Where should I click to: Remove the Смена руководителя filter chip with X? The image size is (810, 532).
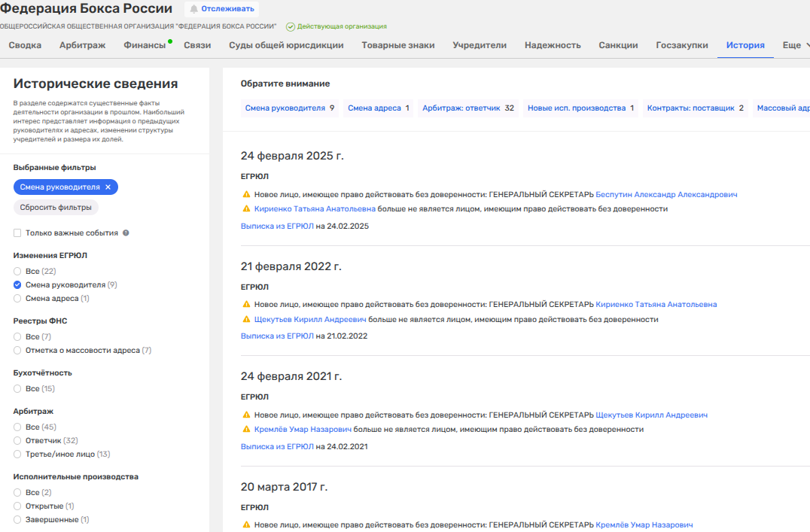point(108,187)
